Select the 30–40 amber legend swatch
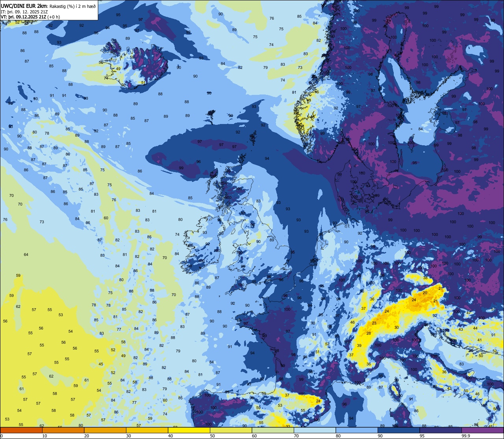Viewport: 504px width, 439px height. [147, 430]
